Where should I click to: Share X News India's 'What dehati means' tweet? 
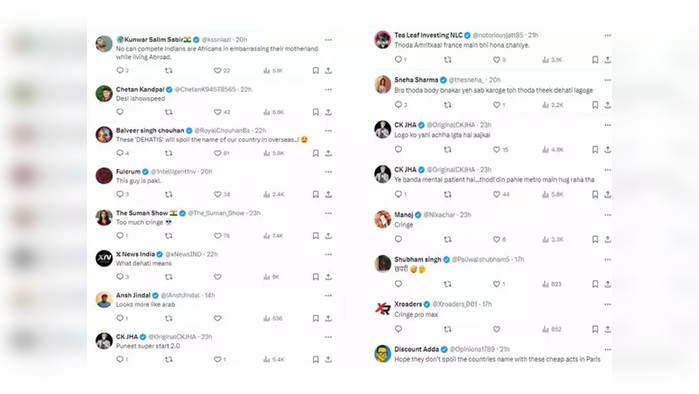click(329, 277)
